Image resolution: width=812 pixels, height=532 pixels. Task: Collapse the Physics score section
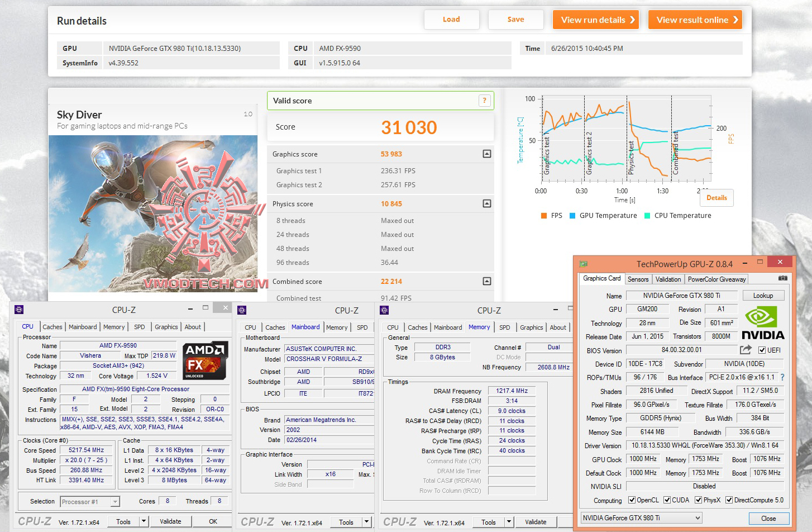(x=487, y=203)
